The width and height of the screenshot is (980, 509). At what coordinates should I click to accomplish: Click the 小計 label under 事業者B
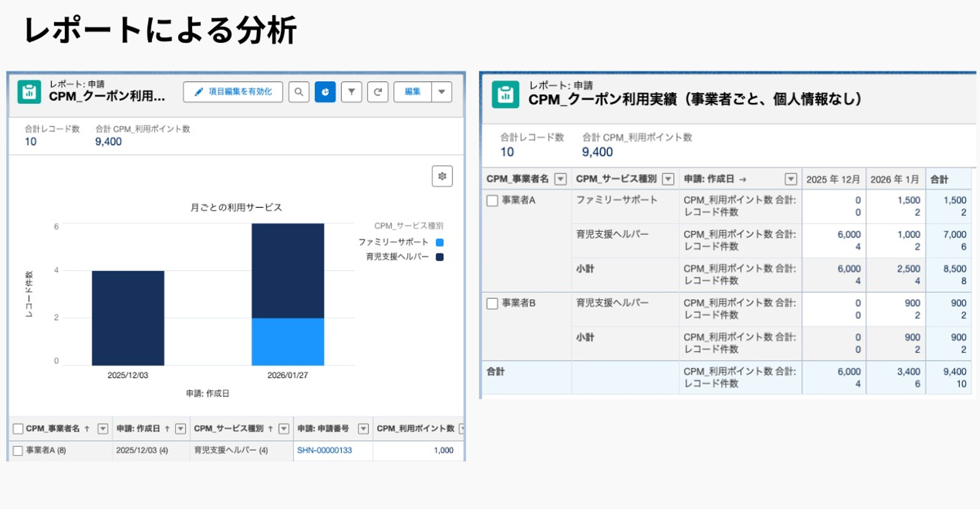point(585,338)
